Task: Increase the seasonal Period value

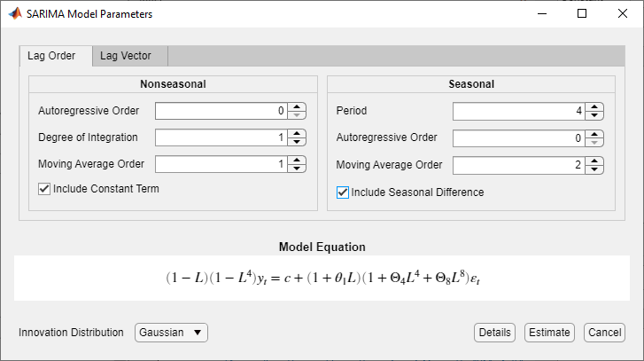Action: (595, 107)
